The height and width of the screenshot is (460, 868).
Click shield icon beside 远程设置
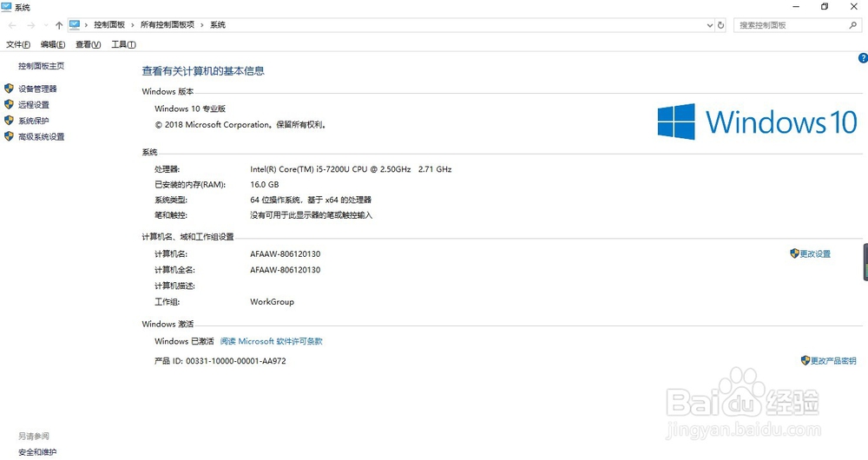9,105
